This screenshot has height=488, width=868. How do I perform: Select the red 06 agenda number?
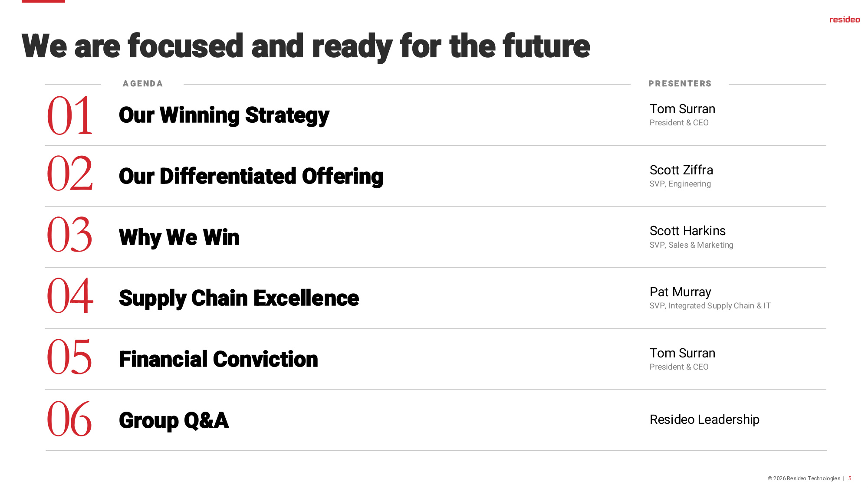point(70,419)
